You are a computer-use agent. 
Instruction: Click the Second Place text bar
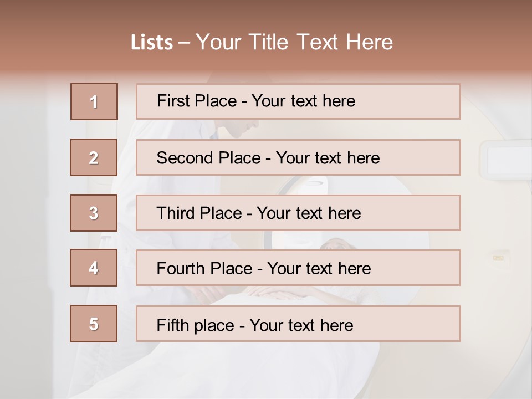tap(298, 157)
